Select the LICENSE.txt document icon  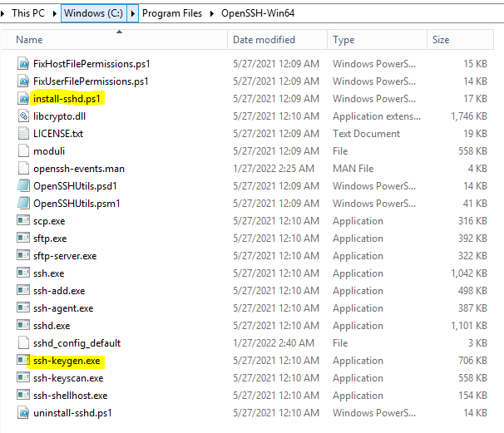pyautogui.click(x=23, y=133)
